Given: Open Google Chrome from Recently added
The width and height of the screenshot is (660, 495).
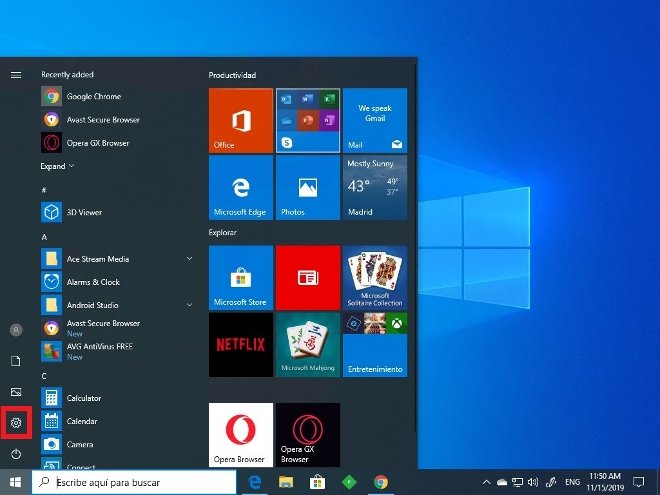Looking at the screenshot, I should tap(117, 96).
